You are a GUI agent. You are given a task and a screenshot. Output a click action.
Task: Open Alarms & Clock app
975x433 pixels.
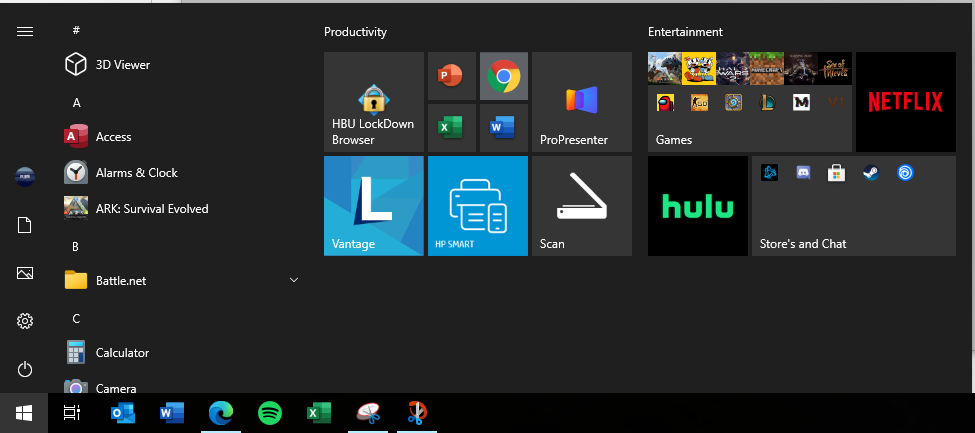[180, 173]
